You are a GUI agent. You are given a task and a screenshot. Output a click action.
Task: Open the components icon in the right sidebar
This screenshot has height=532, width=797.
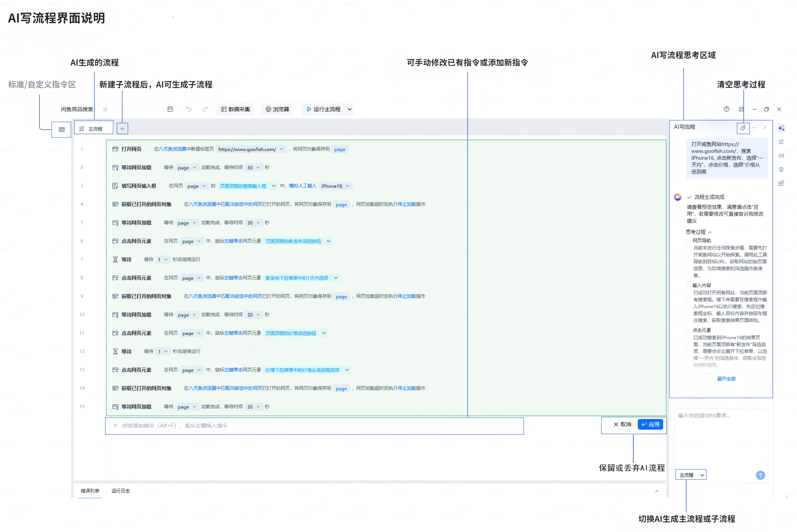coord(781,183)
